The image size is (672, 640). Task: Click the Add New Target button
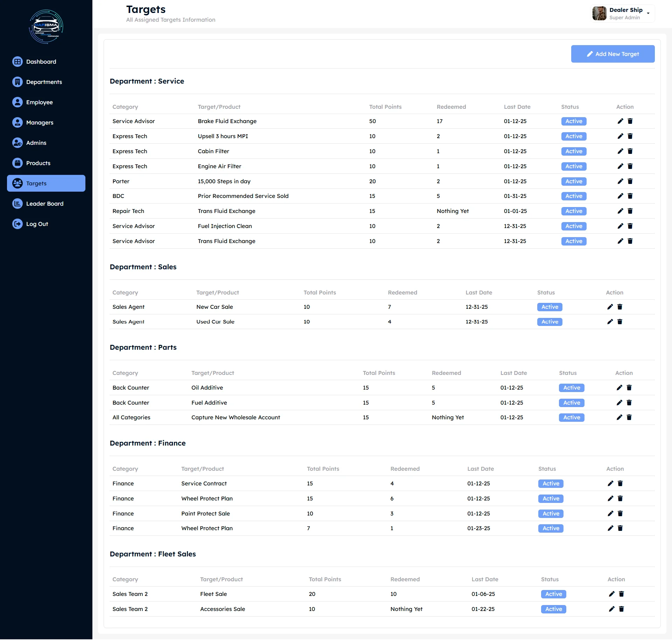point(612,54)
